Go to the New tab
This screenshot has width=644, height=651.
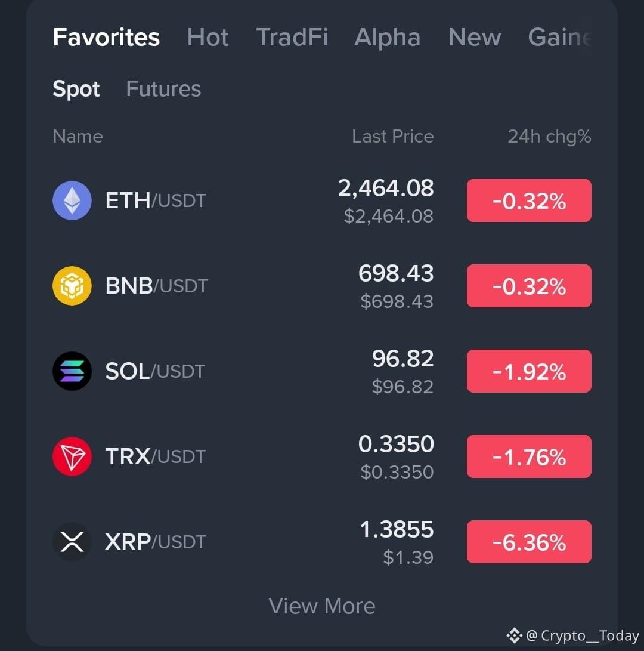pos(475,38)
